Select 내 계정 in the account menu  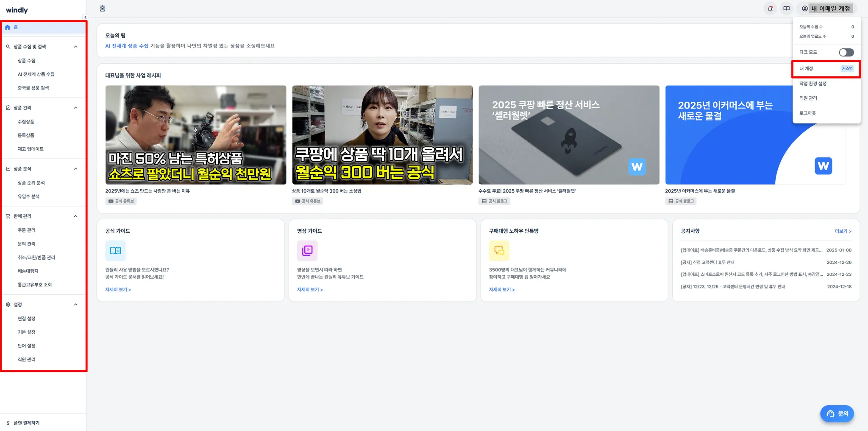(x=826, y=69)
